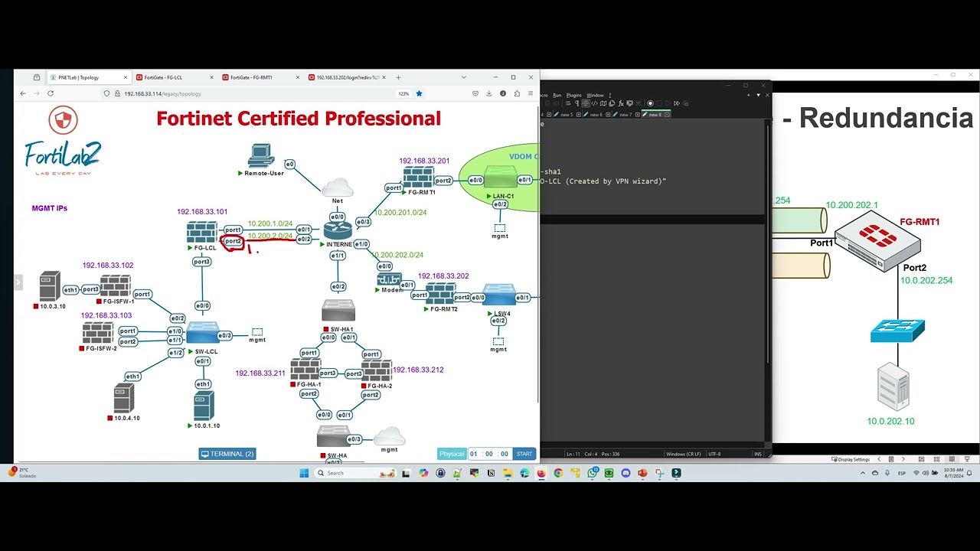The width and height of the screenshot is (980, 551).
Task: Open the Notepad++ tab list dropdown arrow
Action: pos(758,96)
